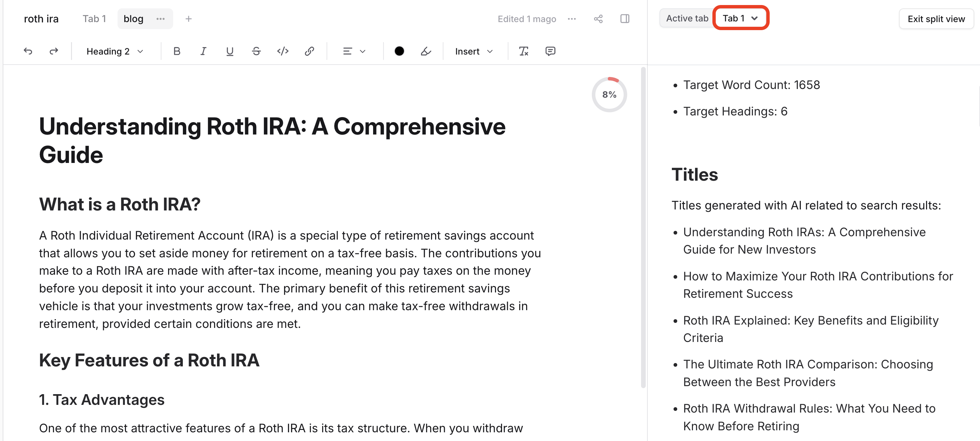Viewport: 980px width, 441px height.
Task: Click the highlighter marker icon
Action: [426, 51]
